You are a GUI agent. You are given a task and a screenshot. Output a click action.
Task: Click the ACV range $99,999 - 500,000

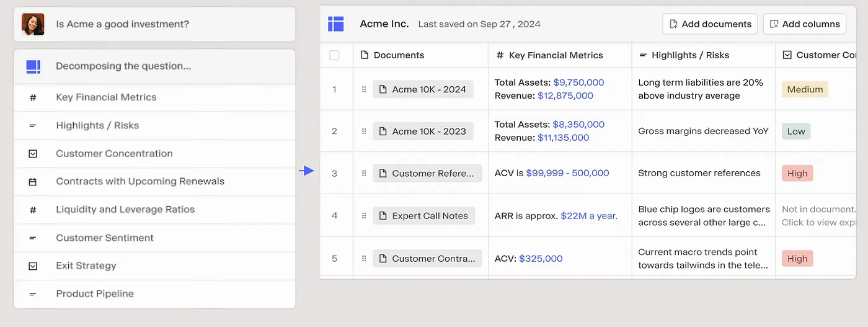click(567, 173)
